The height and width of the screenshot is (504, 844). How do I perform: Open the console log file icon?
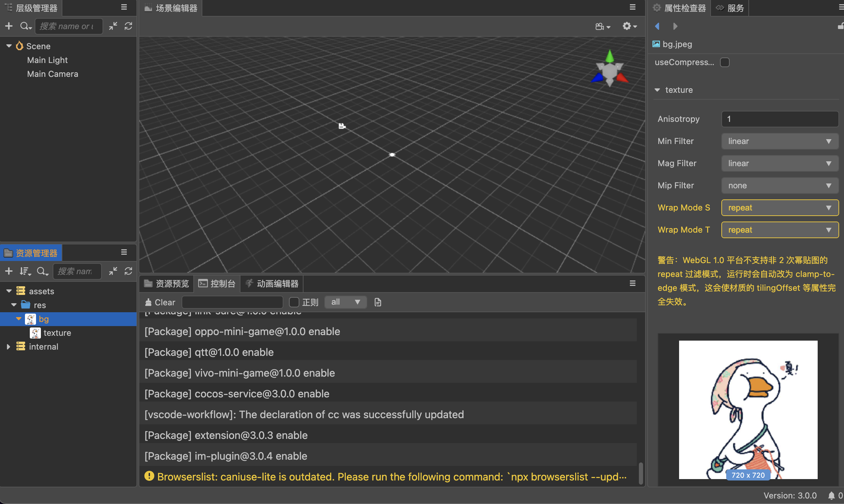coord(378,302)
